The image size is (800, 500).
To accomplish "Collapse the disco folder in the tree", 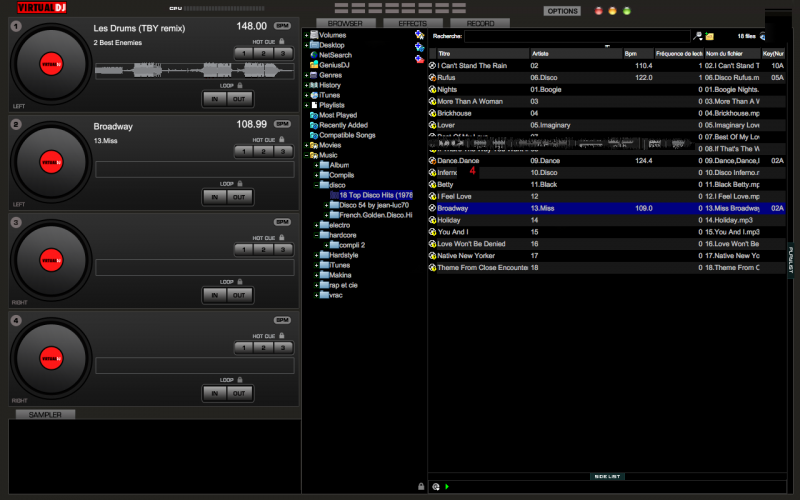I will [316, 185].
